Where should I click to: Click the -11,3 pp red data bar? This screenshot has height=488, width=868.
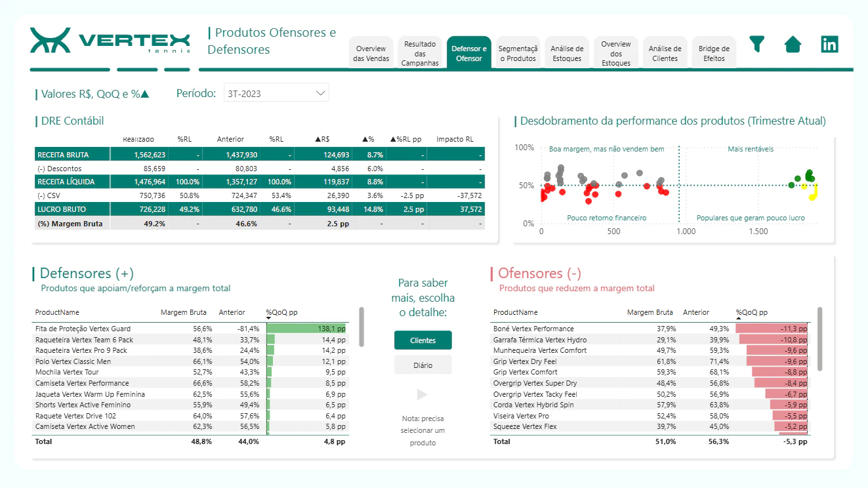772,329
